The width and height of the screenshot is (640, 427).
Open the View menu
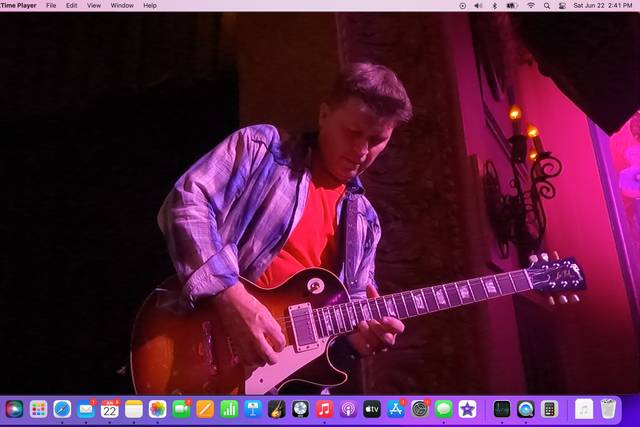94,5
